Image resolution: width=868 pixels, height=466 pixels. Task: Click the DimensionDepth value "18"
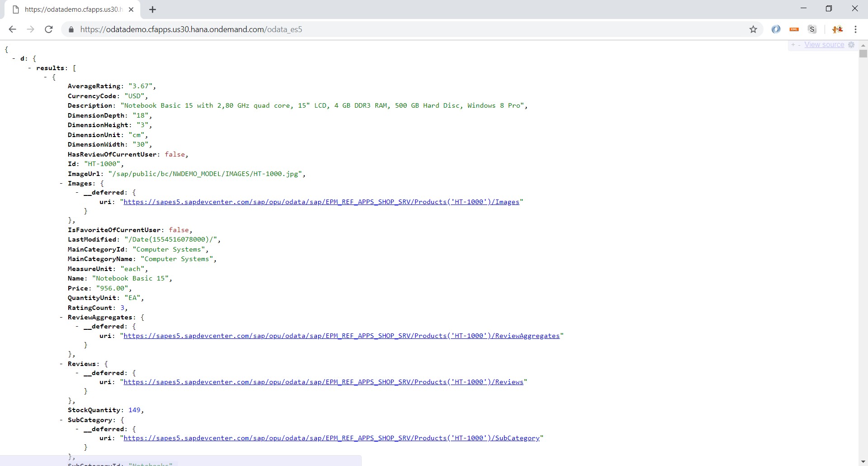[140, 115]
